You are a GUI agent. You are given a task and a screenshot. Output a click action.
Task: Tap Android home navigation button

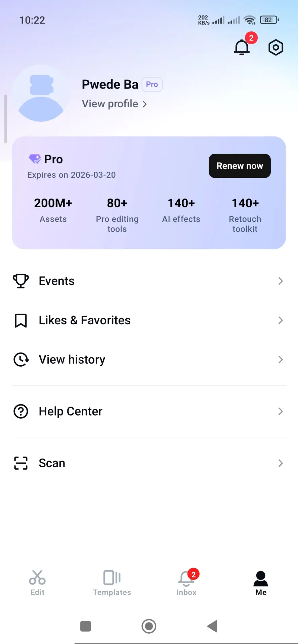149,626
